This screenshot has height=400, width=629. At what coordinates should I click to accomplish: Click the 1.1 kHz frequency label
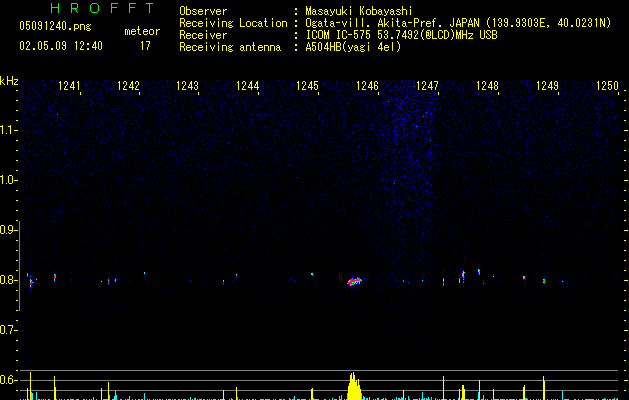click(x=8, y=130)
